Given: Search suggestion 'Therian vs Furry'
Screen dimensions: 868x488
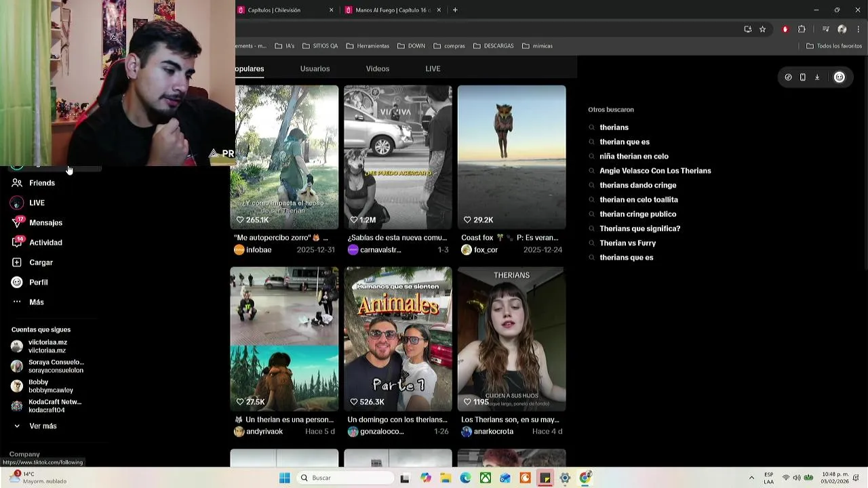Looking at the screenshot, I should tap(627, 243).
